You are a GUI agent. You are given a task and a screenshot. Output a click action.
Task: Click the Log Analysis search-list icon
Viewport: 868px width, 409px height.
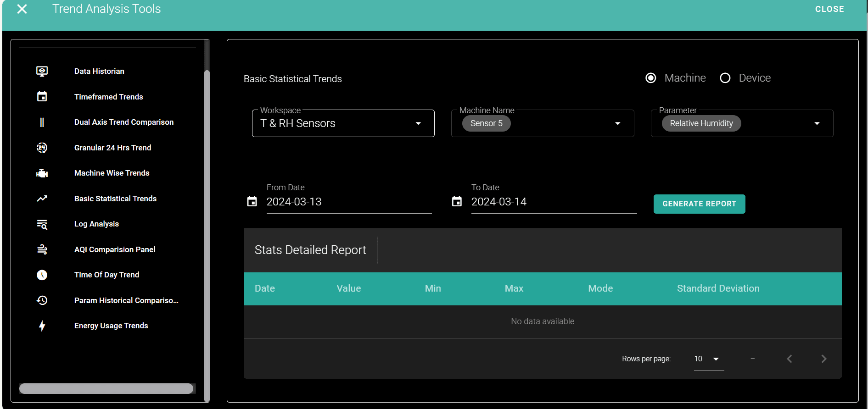pos(42,224)
